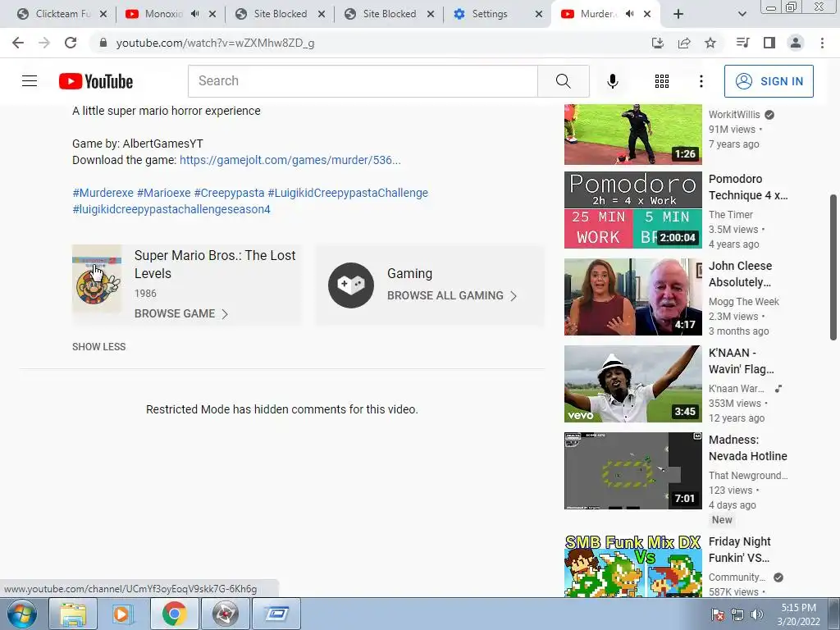This screenshot has height=630, width=840.
Task: Mute audio on the Monoxide tab
Action: (x=195, y=14)
